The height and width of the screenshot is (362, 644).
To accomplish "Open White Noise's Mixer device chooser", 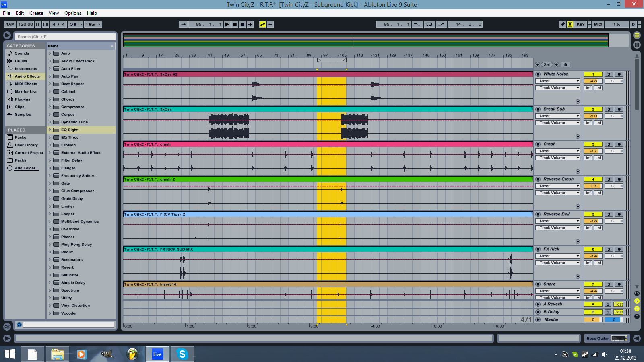I will click(557, 81).
